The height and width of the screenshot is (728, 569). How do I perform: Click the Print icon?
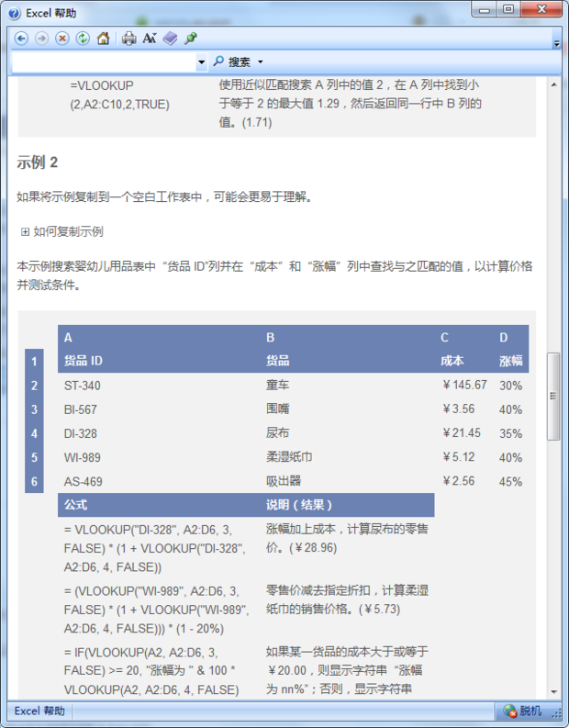(128, 38)
